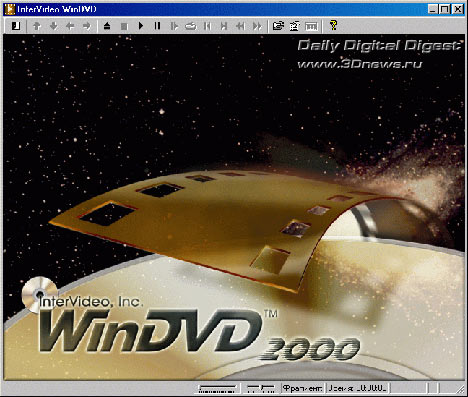Start playback with the Play button

coord(141,26)
